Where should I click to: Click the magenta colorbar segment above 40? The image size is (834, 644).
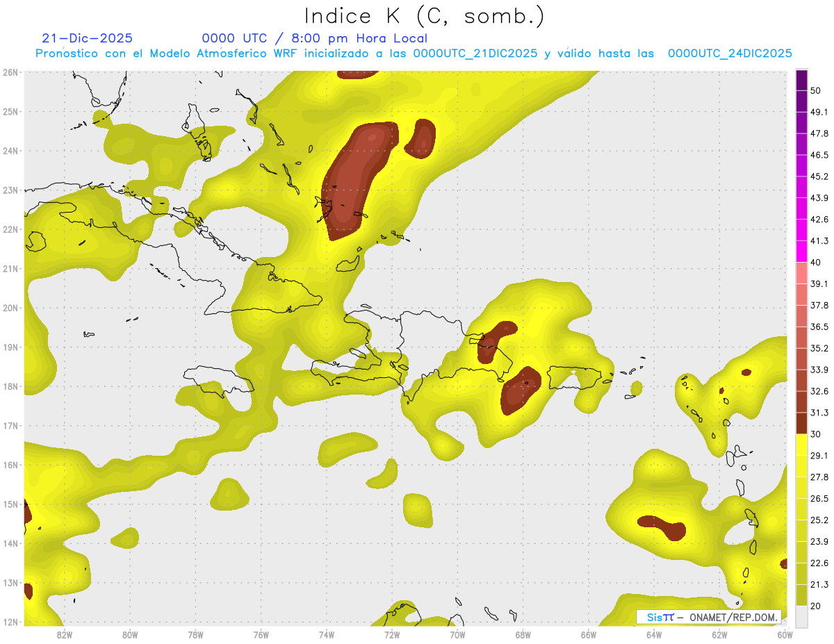coord(801,251)
